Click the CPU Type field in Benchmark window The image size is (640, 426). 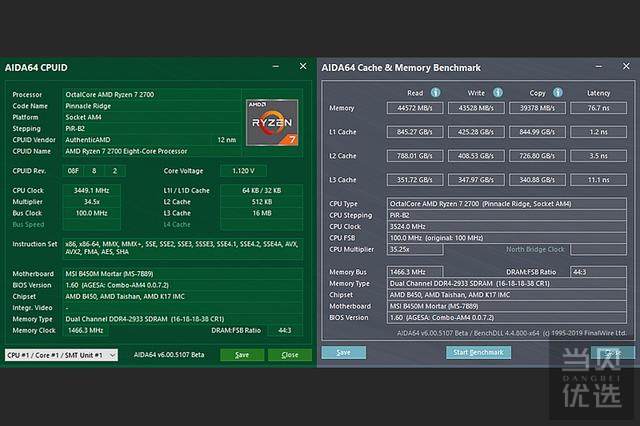[x=507, y=204]
